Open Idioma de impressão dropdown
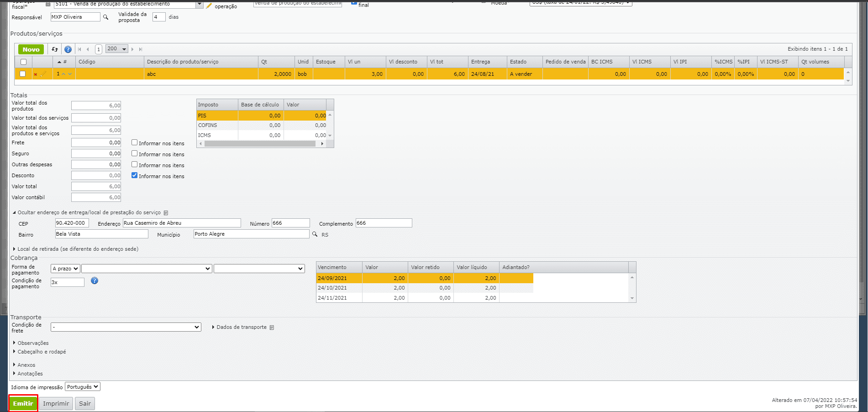The height and width of the screenshot is (412, 868). coord(83,387)
